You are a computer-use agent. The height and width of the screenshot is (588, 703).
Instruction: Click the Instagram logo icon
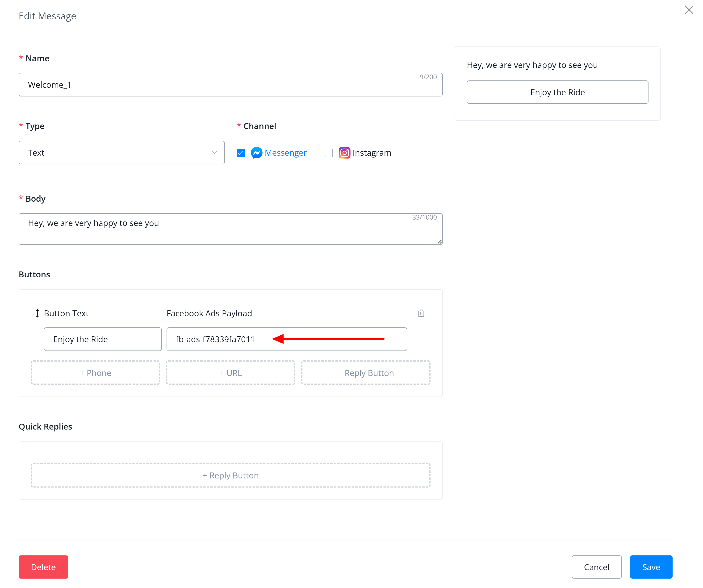click(344, 153)
